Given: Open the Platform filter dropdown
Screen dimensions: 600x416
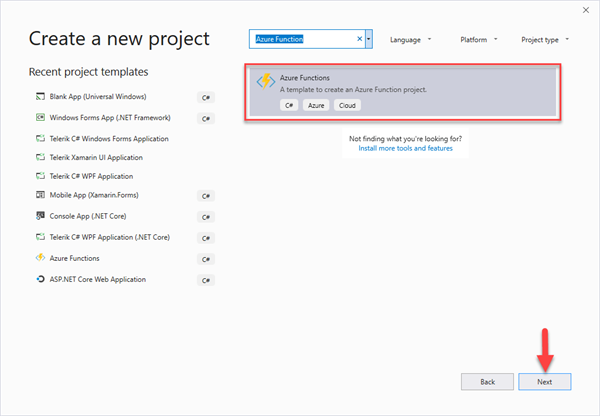Looking at the screenshot, I should 479,39.
